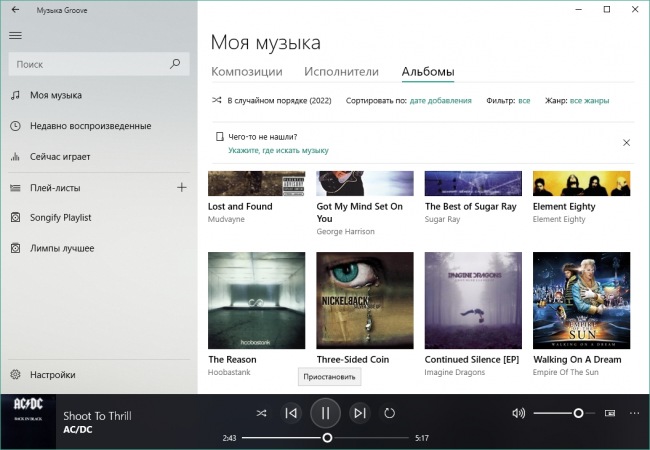Click artist name George Harrison
Image resolution: width=650 pixels, height=450 pixels.
click(345, 232)
